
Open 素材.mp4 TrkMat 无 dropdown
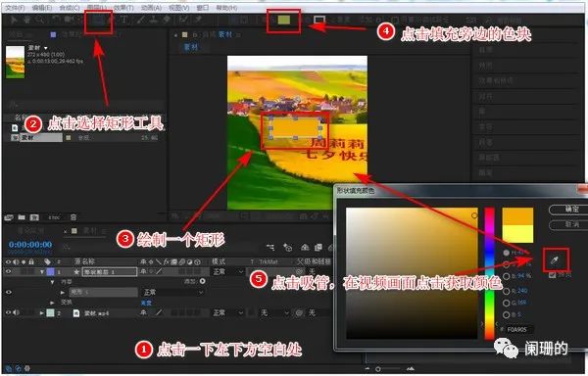[x=274, y=312]
